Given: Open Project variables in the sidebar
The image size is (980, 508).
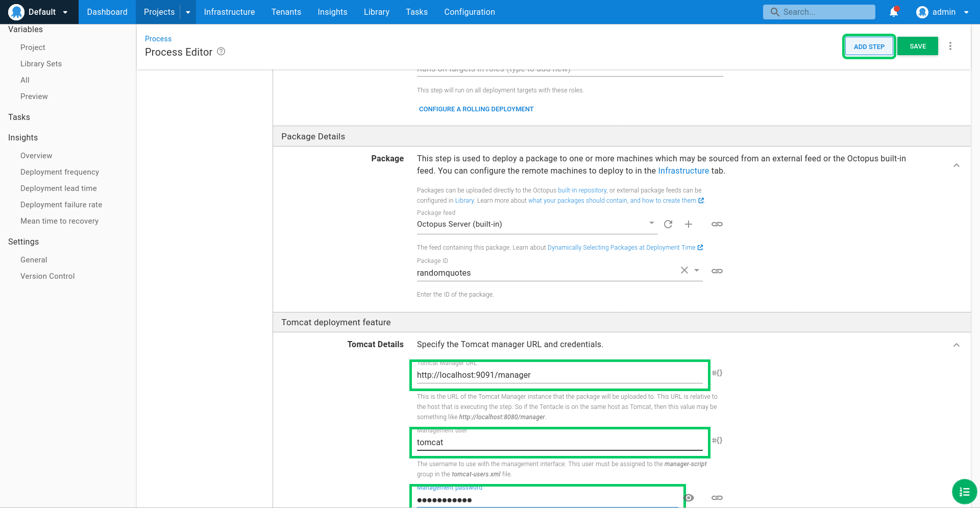Looking at the screenshot, I should pyautogui.click(x=33, y=47).
